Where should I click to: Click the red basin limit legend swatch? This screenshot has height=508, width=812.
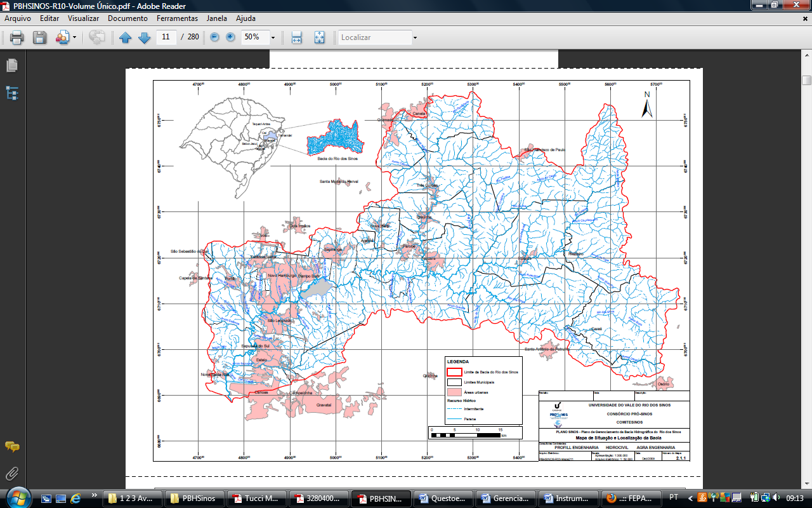pyautogui.click(x=454, y=371)
